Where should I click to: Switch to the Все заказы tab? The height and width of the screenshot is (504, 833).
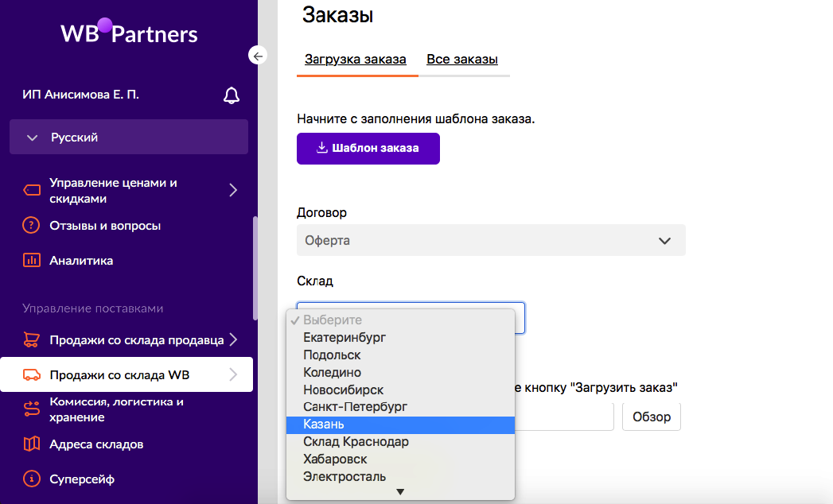(x=462, y=59)
